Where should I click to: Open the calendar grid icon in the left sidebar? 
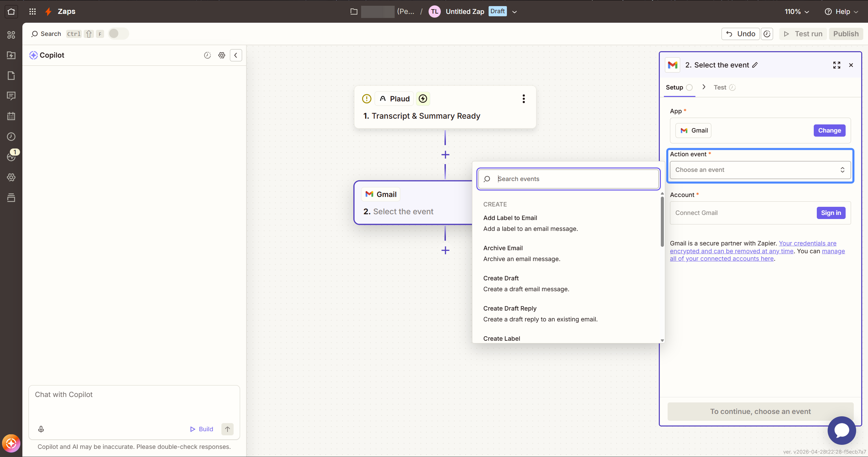tap(11, 116)
